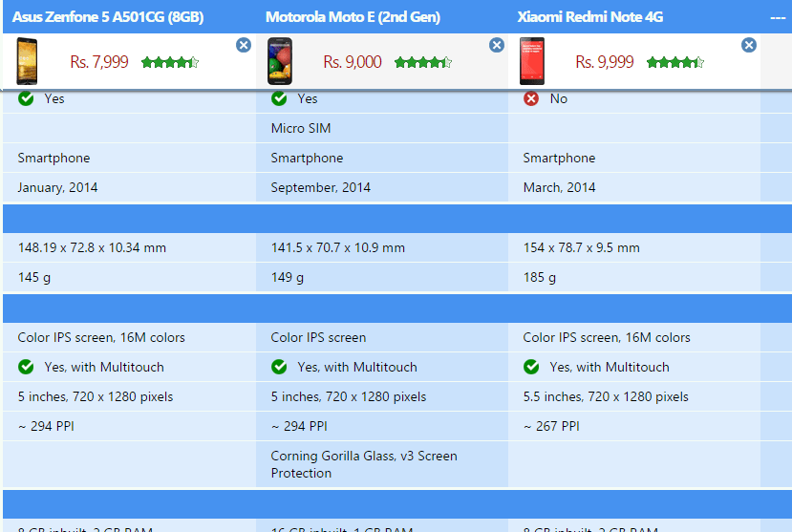Click Motorola multitouch green check icon
The image size is (792, 532).
279,367
